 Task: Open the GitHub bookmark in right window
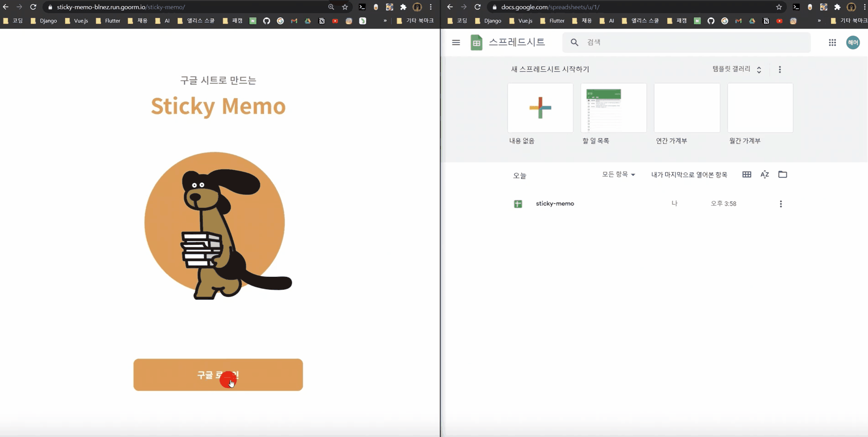711,21
